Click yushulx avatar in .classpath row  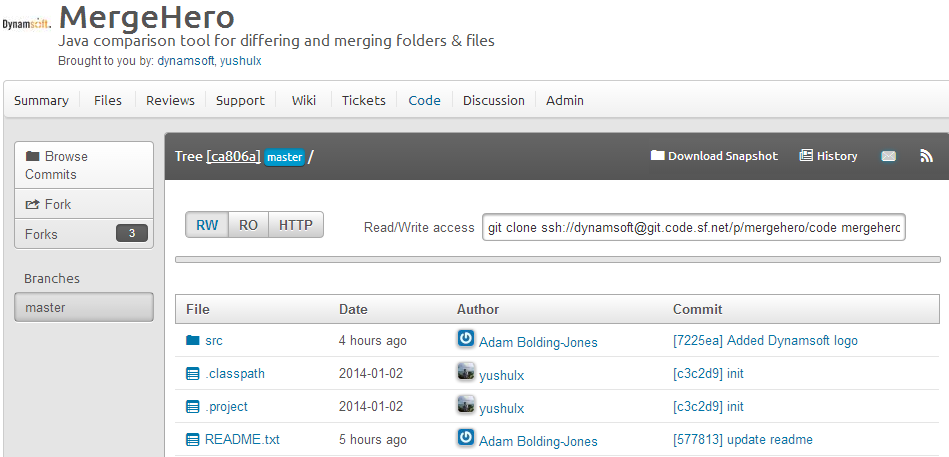(465, 374)
